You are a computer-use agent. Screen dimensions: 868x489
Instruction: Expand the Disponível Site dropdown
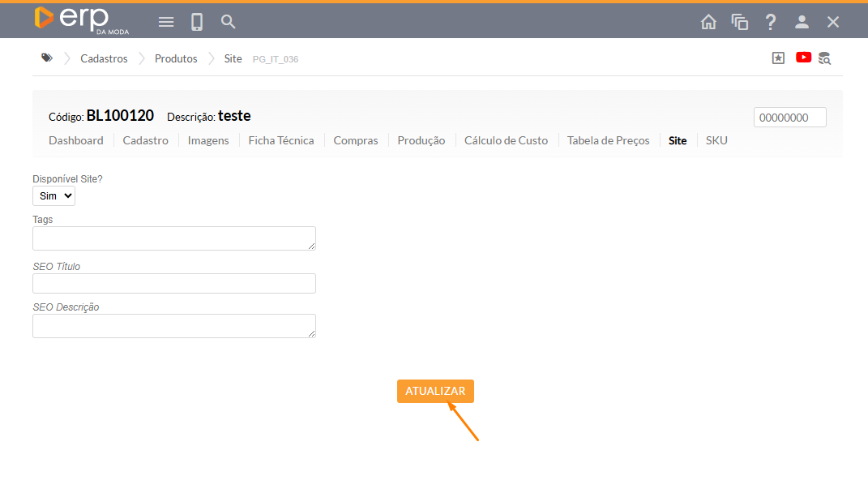click(x=53, y=195)
